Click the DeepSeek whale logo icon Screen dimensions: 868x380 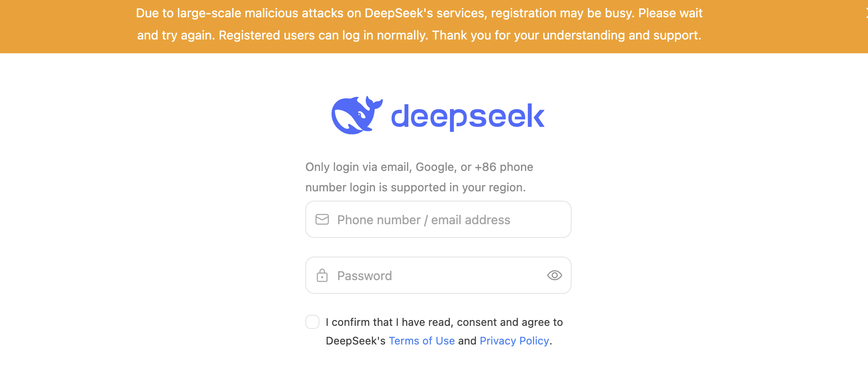coord(357,115)
